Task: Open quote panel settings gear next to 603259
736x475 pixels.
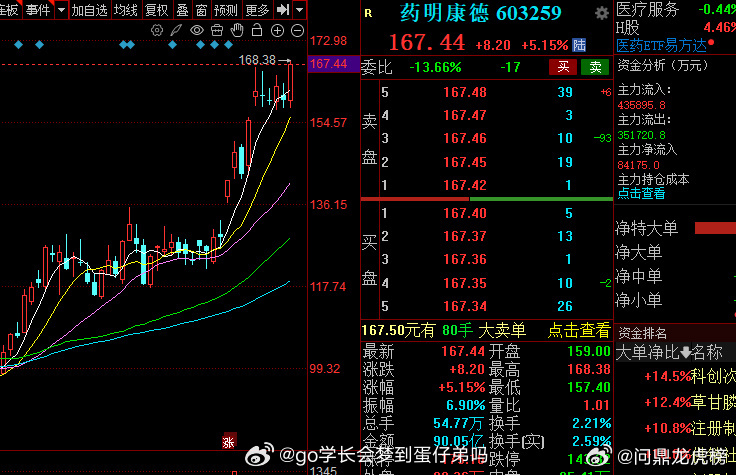Action: (602, 13)
